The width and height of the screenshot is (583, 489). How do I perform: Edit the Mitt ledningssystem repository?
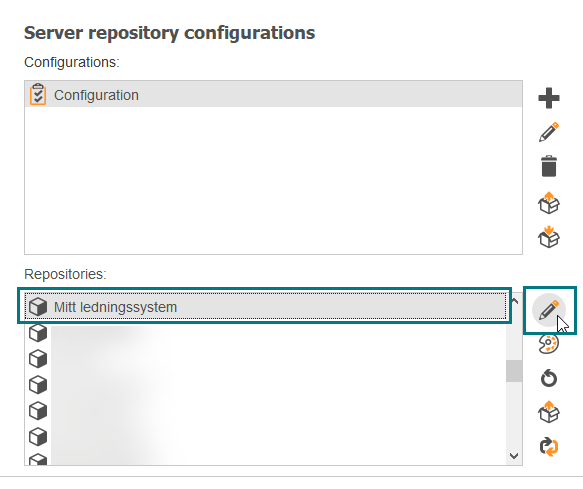(x=549, y=310)
